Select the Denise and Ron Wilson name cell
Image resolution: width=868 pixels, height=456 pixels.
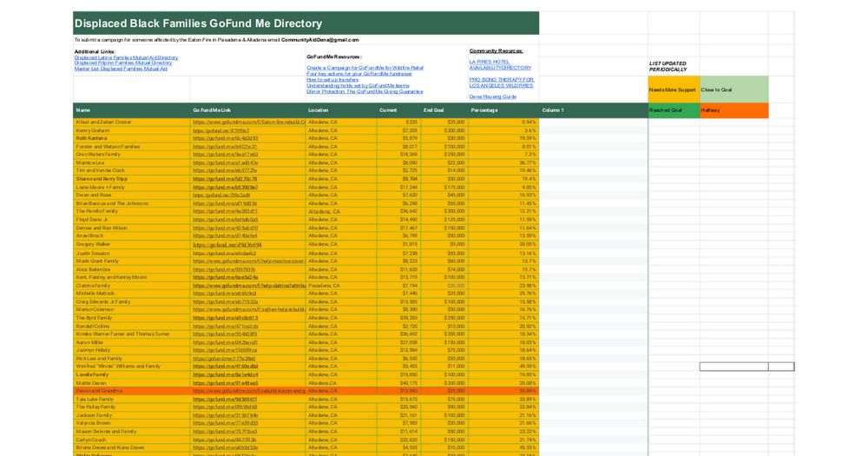[132, 228]
